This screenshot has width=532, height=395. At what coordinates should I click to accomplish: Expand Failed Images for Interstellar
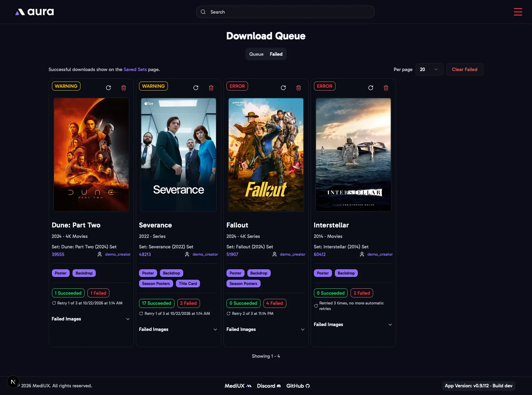pos(353,325)
